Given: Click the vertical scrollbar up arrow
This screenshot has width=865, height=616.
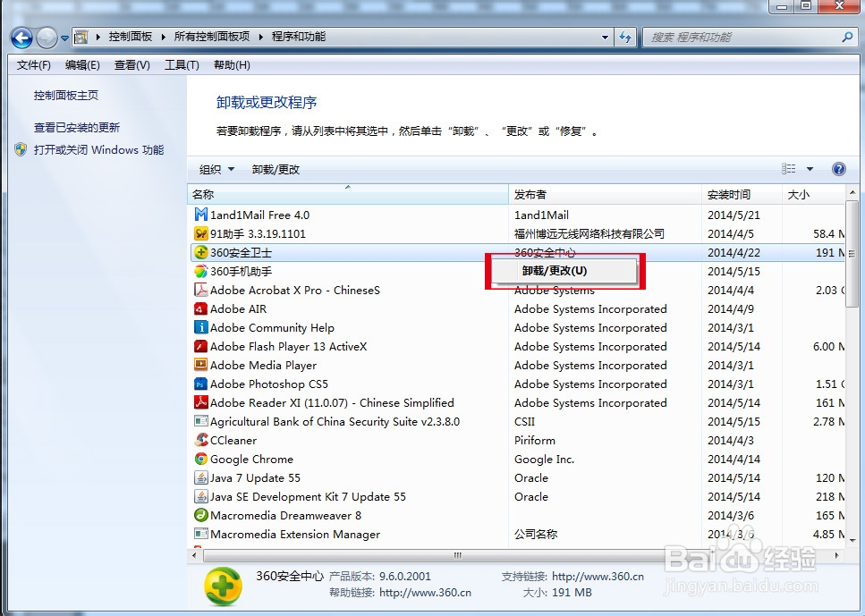Looking at the screenshot, I should [x=852, y=192].
